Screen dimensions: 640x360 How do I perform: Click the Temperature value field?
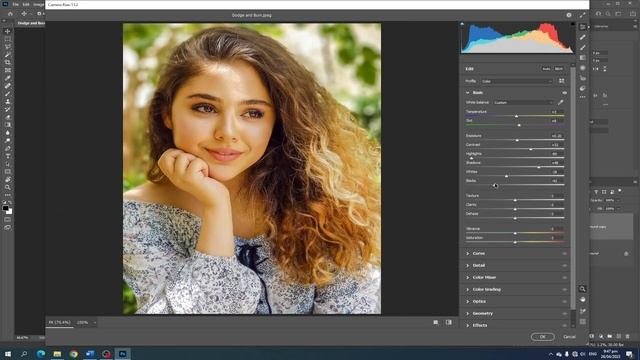point(557,111)
